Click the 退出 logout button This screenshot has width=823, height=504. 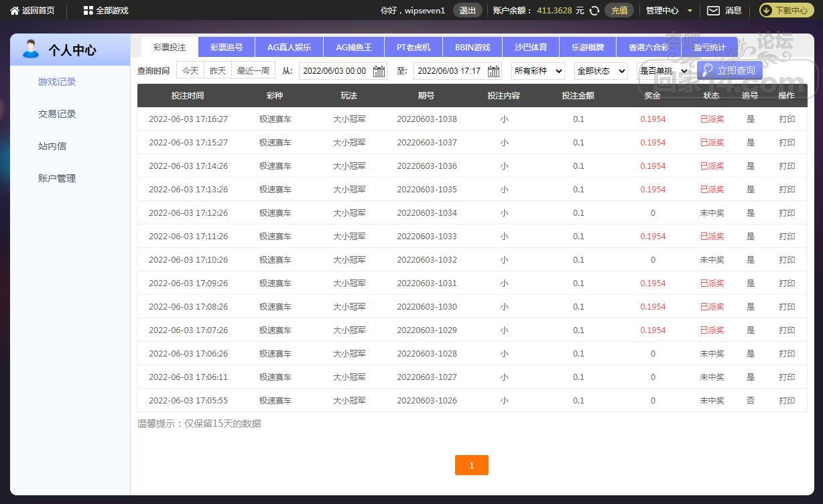click(468, 11)
